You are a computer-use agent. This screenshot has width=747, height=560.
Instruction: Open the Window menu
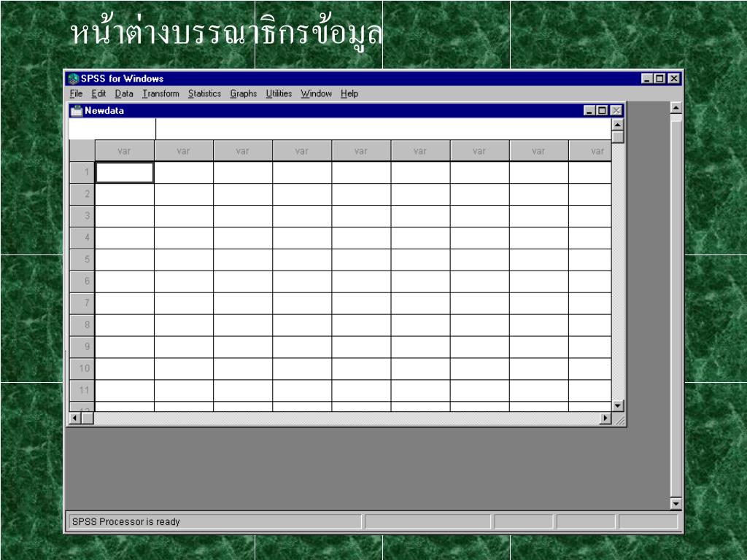316,94
